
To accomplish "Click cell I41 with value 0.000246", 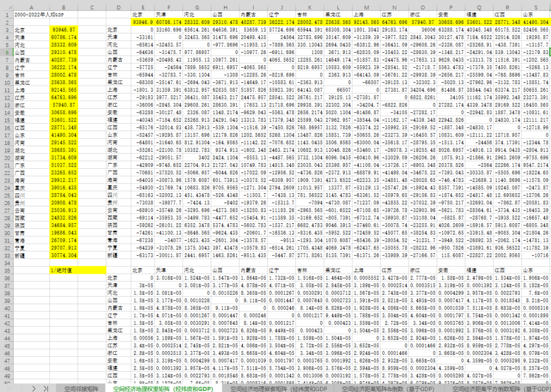I will (x=254, y=316).
